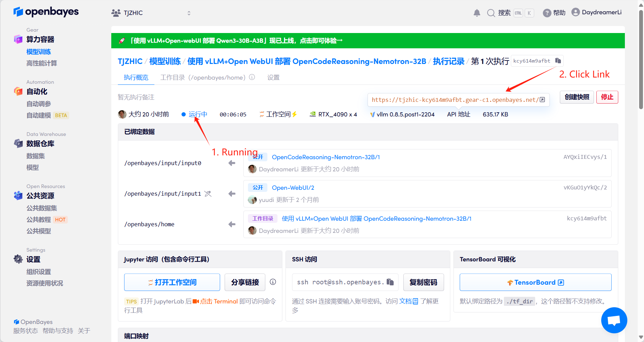Open the chat support bubble

(x=614, y=320)
